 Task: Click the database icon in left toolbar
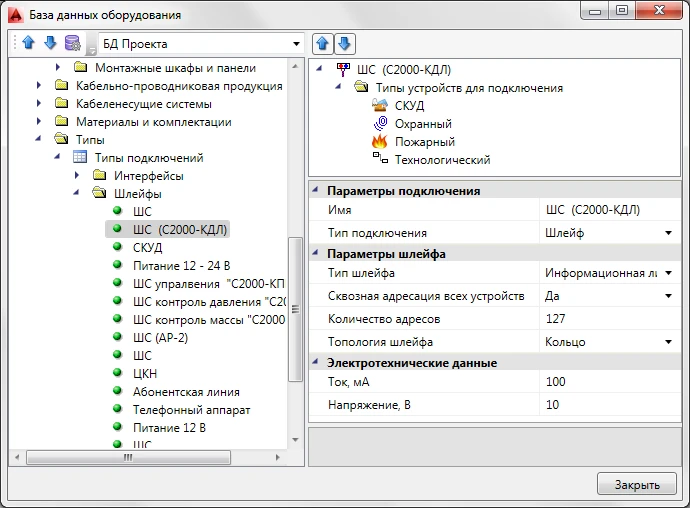click(x=72, y=44)
